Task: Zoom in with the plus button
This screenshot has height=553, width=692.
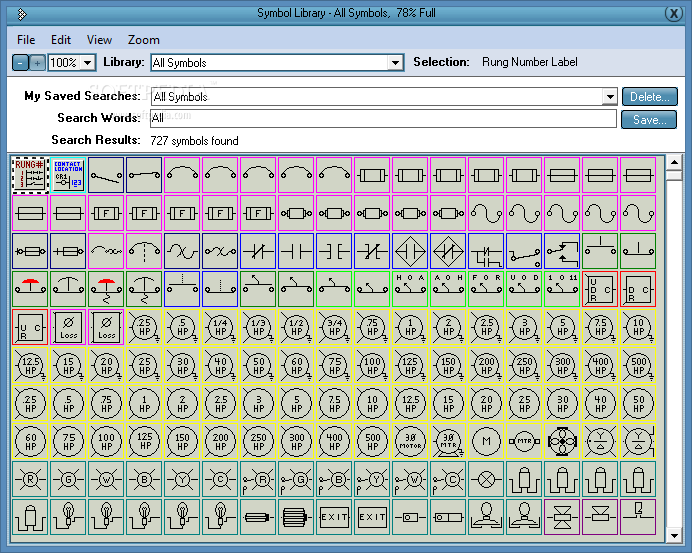Action: (x=37, y=63)
